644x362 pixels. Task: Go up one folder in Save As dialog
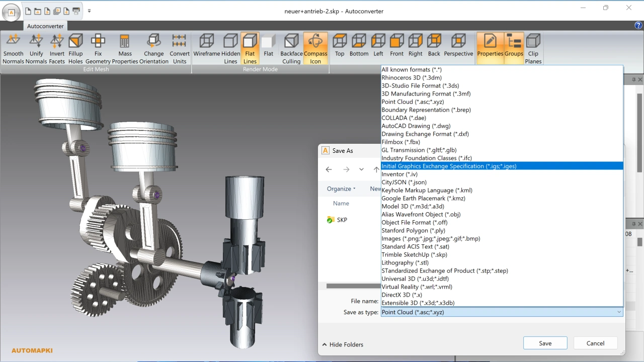click(x=376, y=169)
